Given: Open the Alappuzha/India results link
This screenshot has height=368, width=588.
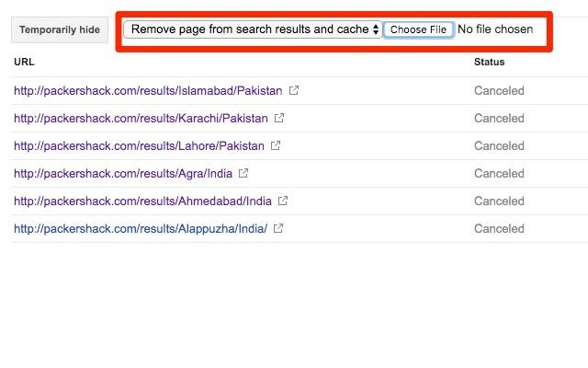Looking at the screenshot, I should point(141,229).
